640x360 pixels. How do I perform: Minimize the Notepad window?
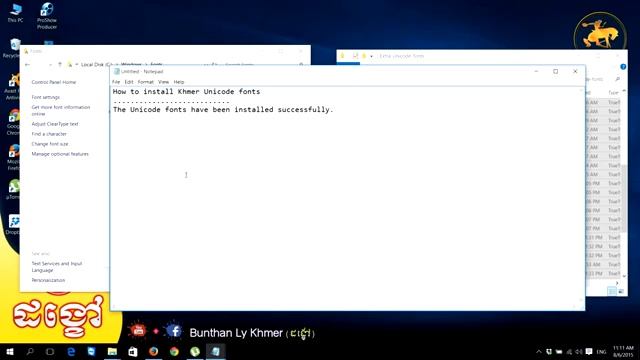[x=536, y=71]
